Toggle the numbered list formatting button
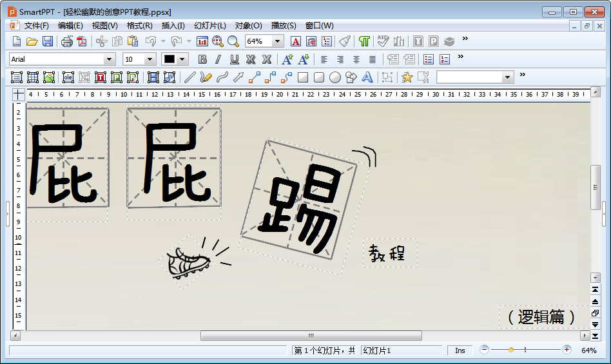The width and height of the screenshot is (611, 364). [444, 59]
